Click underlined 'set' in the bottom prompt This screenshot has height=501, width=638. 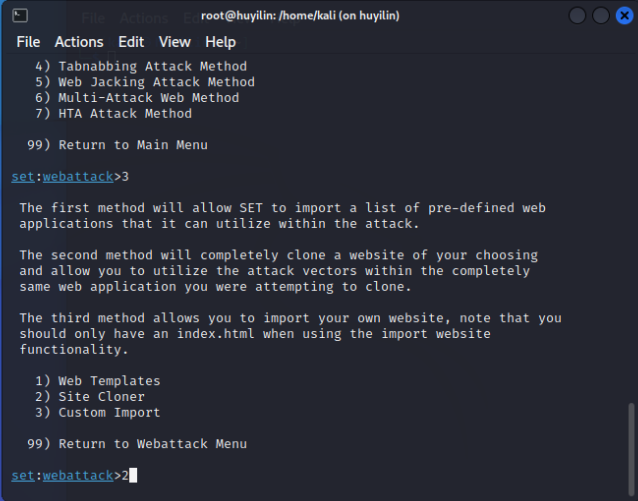[23, 475]
